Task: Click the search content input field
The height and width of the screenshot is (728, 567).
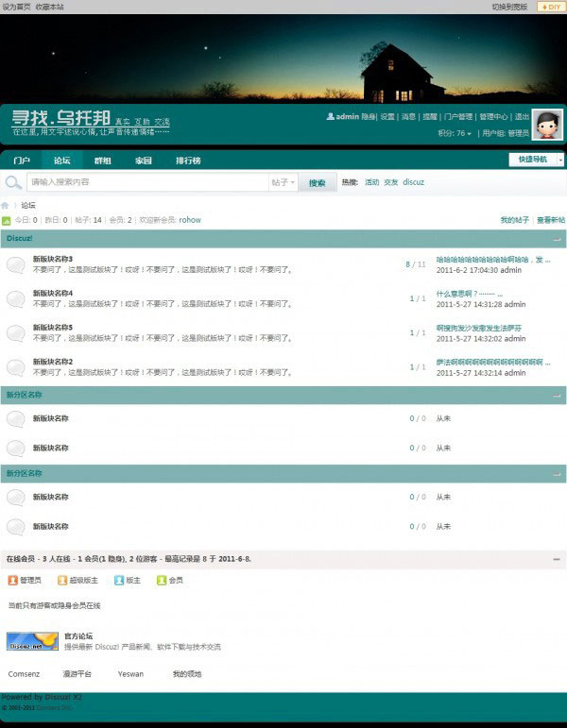Action: point(147,182)
